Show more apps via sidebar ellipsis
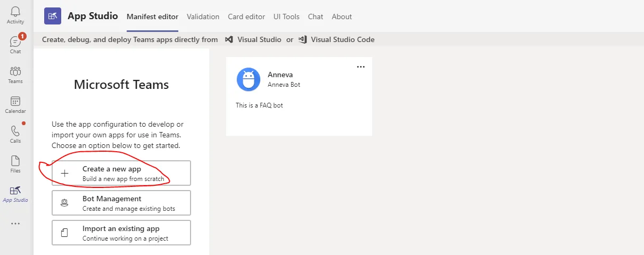644x255 pixels. tap(15, 224)
